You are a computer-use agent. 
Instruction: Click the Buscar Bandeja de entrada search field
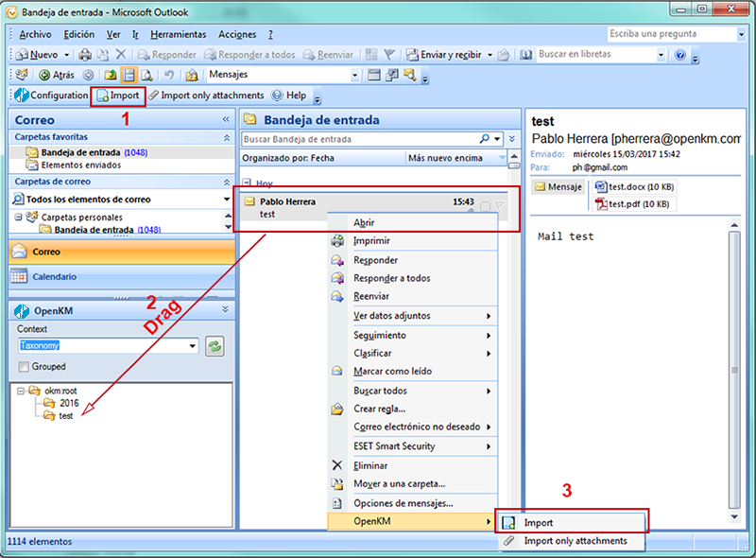[x=360, y=139]
